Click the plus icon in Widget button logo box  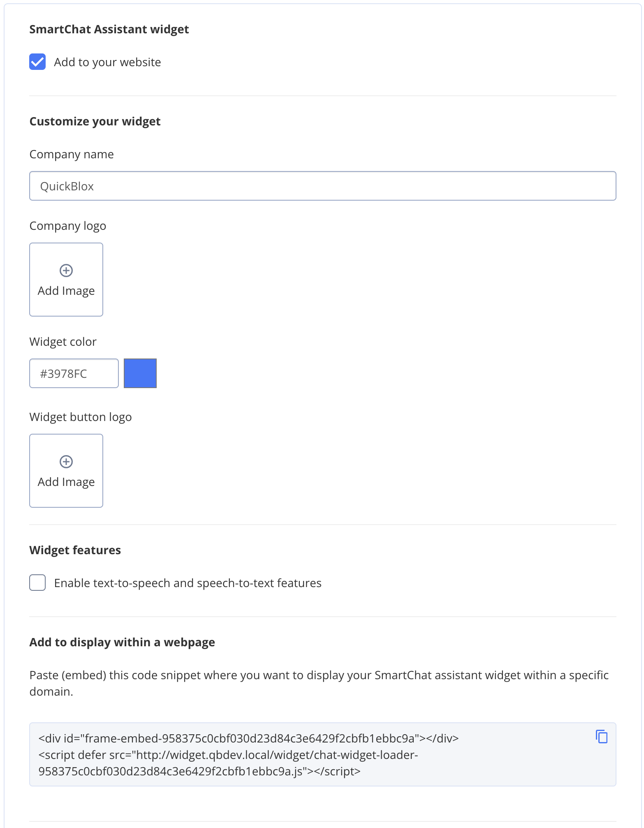[66, 461]
